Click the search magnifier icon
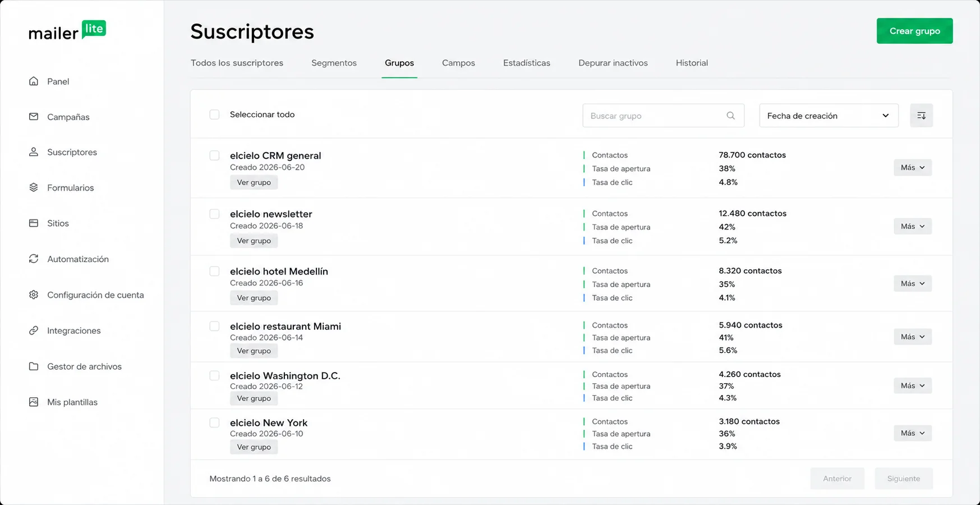 point(730,116)
